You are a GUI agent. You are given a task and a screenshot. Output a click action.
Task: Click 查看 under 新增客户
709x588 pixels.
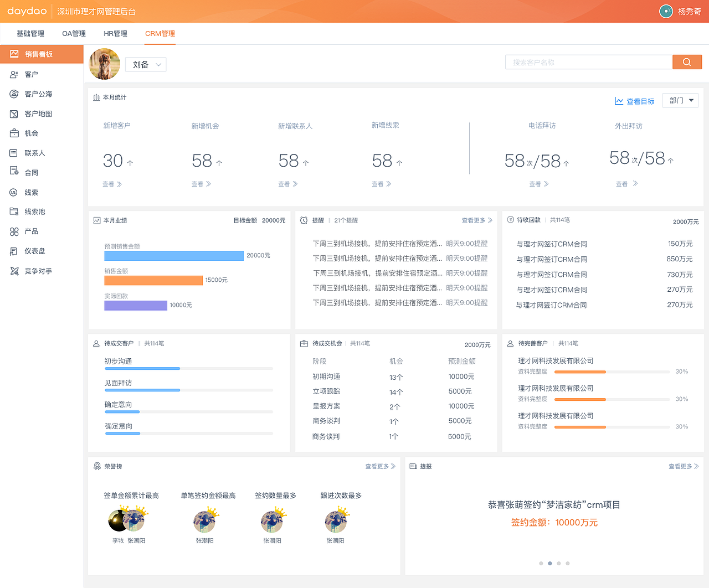[x=112, y=184]
